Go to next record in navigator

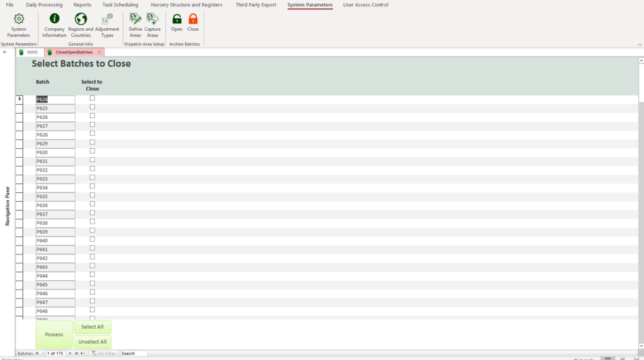(70, 354)
